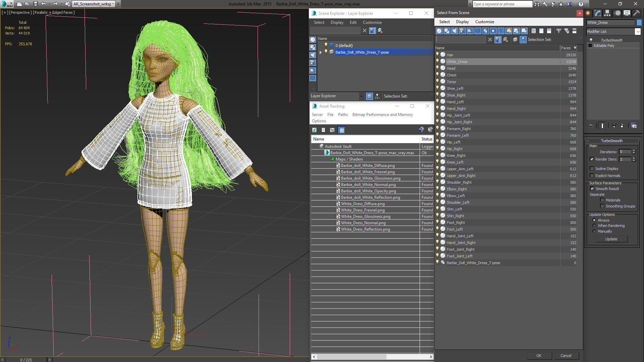Image resolution: width=644 pixels, height=362 pixels.
Task: Open the Undo history dropdown arrow
Action: tap(49, 4)
